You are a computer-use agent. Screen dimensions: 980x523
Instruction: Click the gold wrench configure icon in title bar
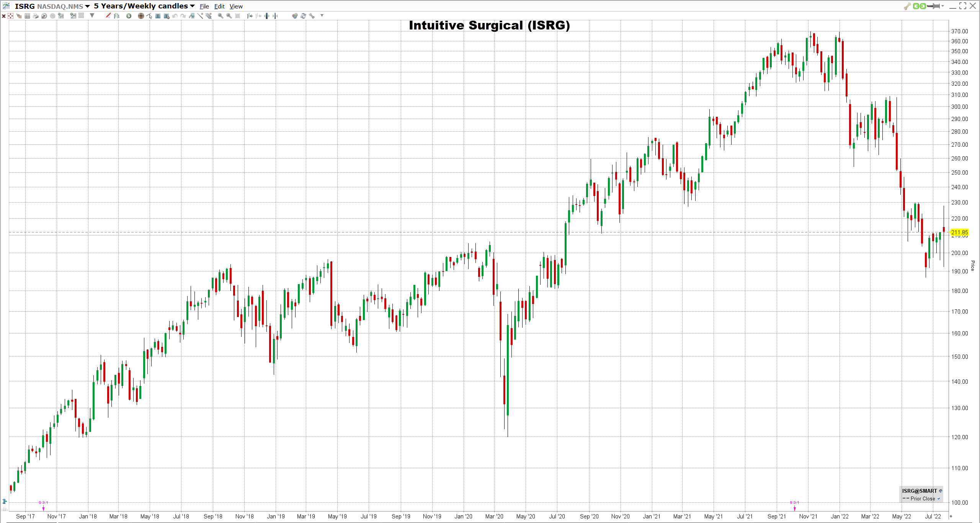click(x=907, y=6)
